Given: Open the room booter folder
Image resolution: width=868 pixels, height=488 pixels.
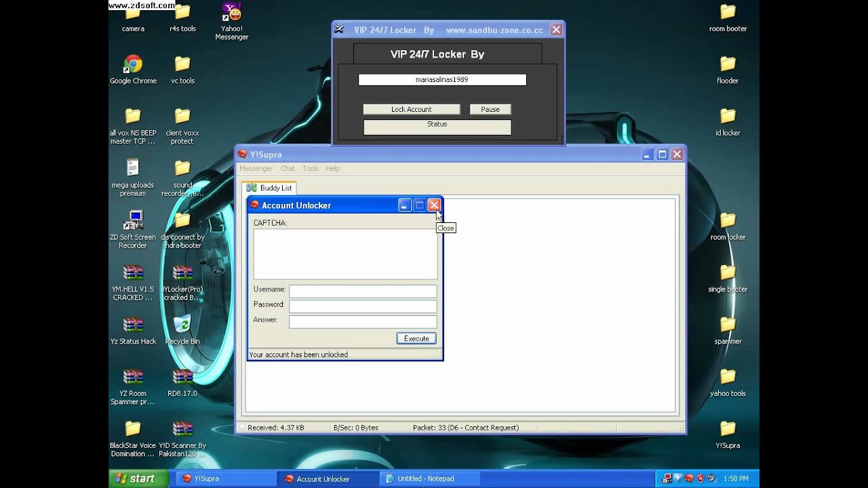Looking at the screenshot, I should (x=728, y=18).
